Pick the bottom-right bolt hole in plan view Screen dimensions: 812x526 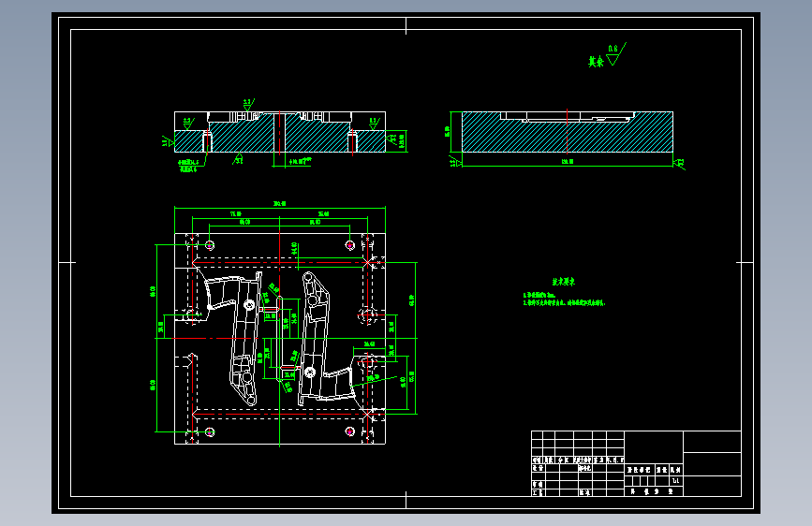click(x=350, y=431)
